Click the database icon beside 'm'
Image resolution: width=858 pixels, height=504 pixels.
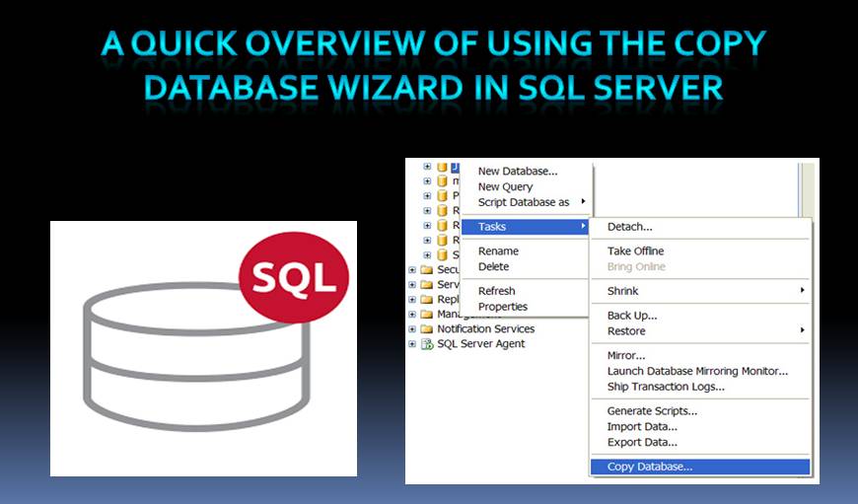coord(442,181)
